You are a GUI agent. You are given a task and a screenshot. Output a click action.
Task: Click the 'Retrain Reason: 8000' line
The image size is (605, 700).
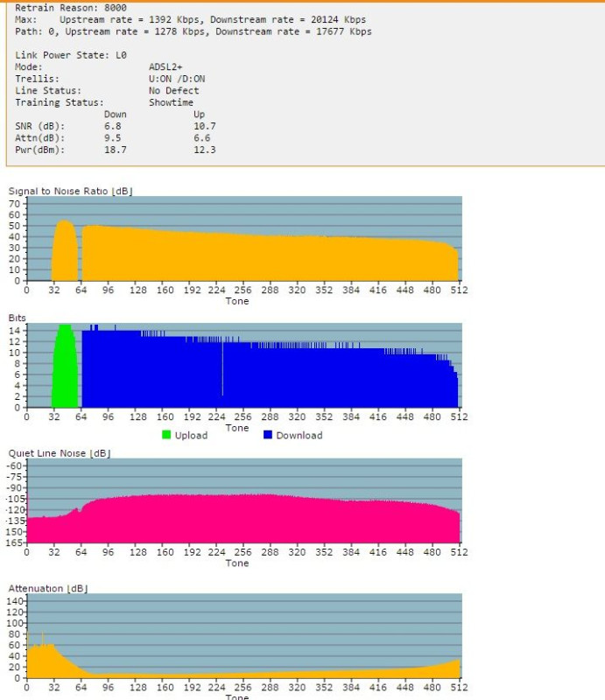point(71,8)
